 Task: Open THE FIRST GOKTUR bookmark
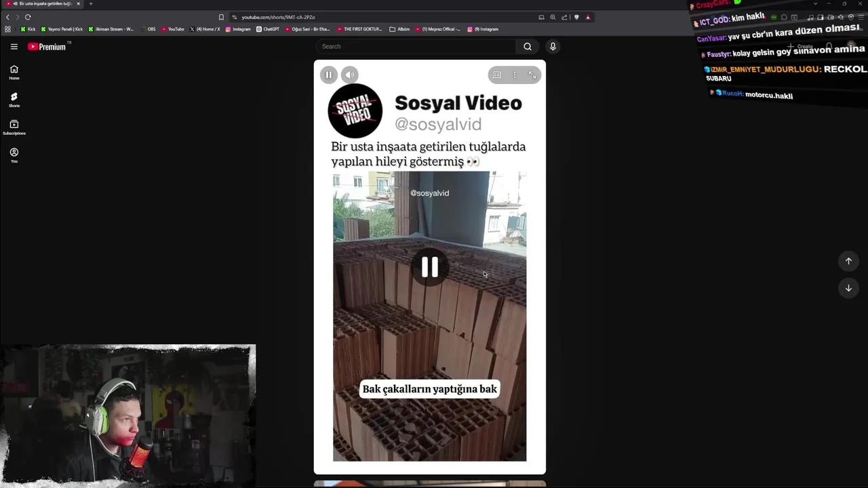tap(359, 29)
